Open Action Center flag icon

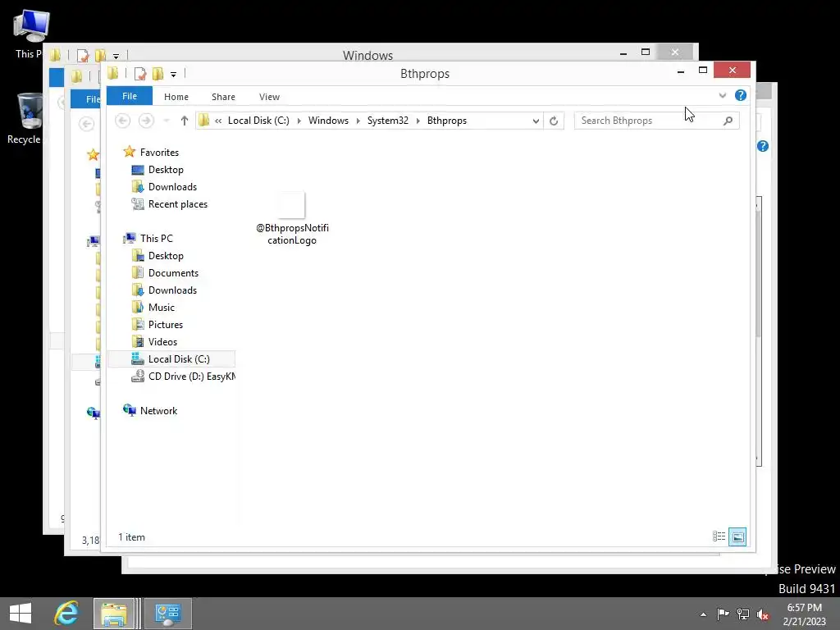(723, 614)
